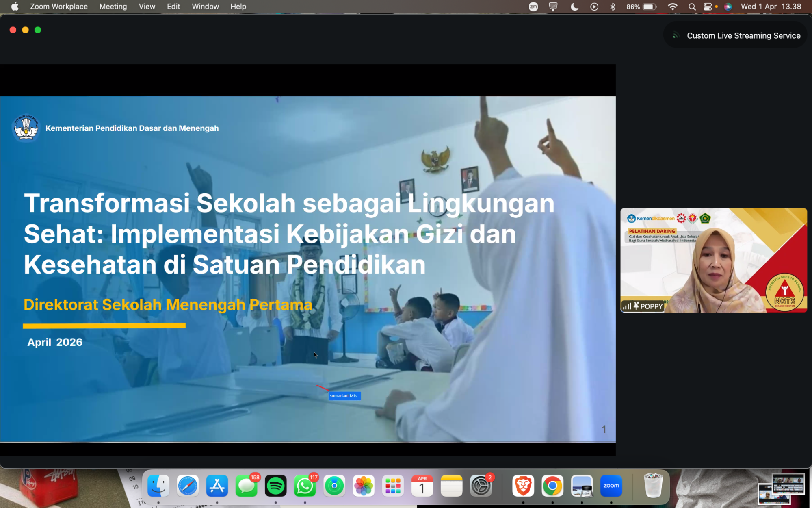Toggle Bluetooth from menu bar icon

coord(613,7)
